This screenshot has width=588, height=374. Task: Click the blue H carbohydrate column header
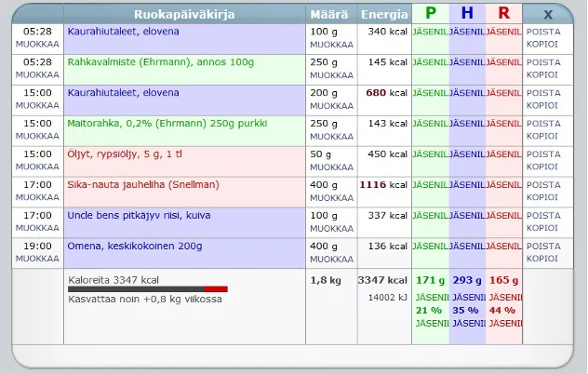467,13
